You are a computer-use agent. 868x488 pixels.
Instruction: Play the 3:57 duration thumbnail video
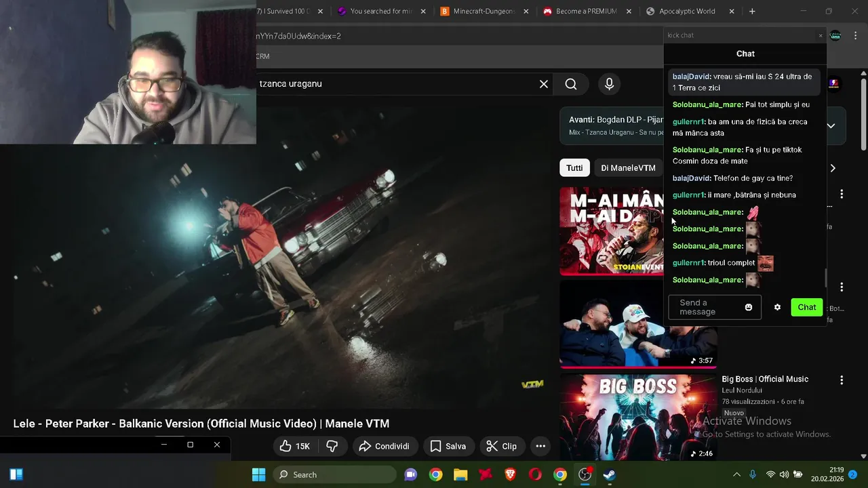[x=637, y=324]
